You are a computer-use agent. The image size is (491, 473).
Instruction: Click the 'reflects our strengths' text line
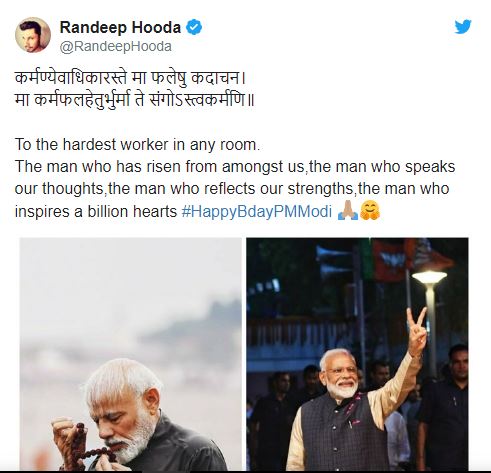pos(232,189)
